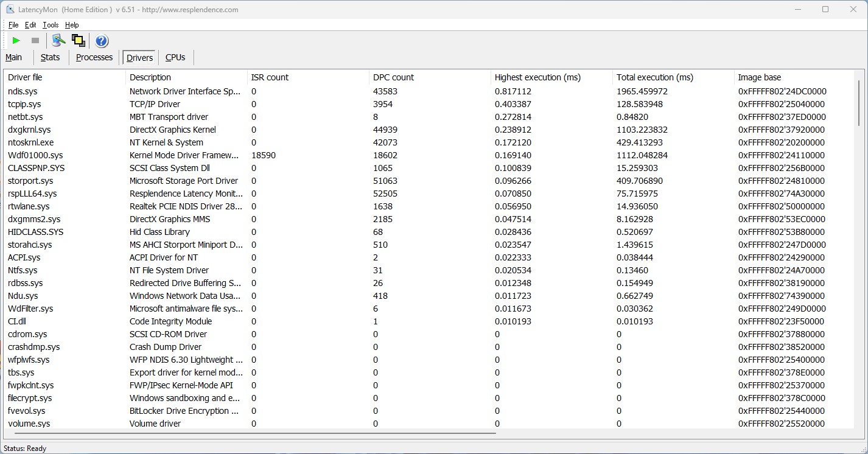Click the 'Status: Ready' status bar text
Viewport: 868px width, 454px height.
(x=25, y=449)
